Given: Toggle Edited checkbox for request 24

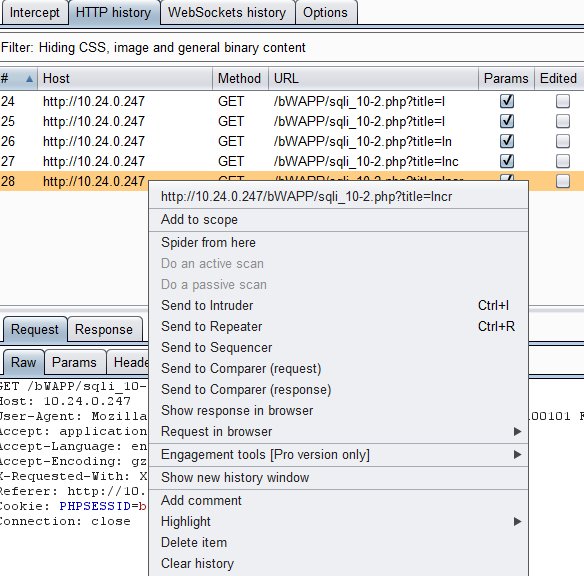Looking at the screenshot, I should [x=563, y=101].
